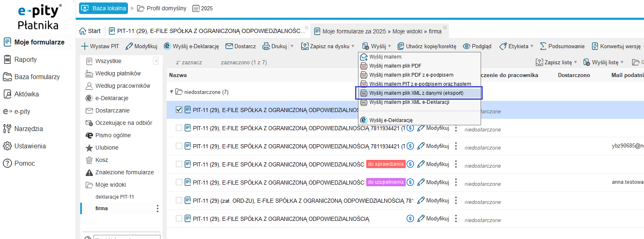Click the pink 'do uzupełnienia' label tag

tap(386, 182)
